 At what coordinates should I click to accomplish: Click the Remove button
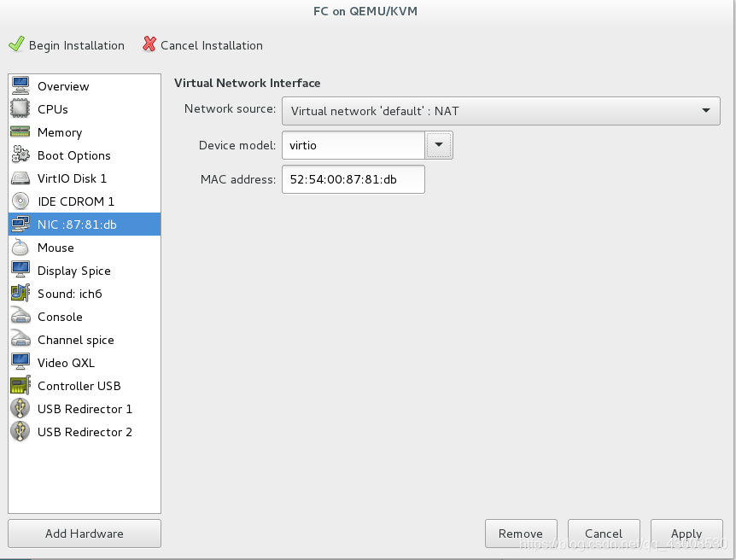tap(521, 534)
